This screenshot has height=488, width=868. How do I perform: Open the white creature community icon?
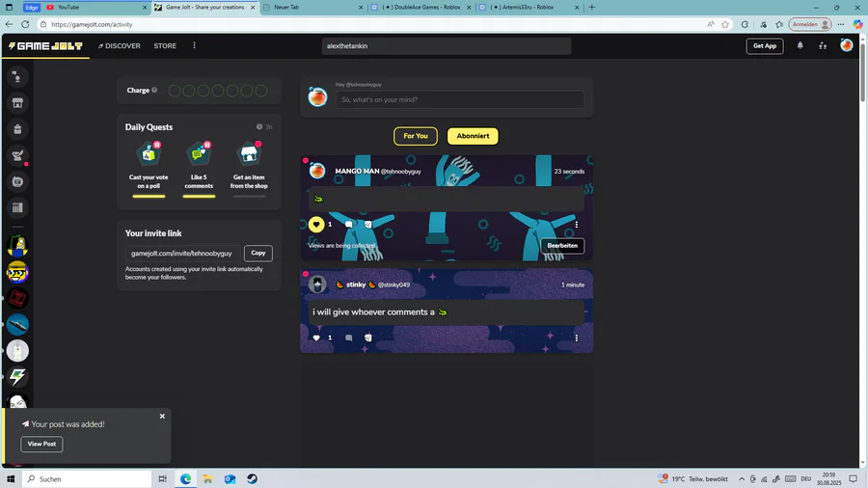[x=17, y=350]
